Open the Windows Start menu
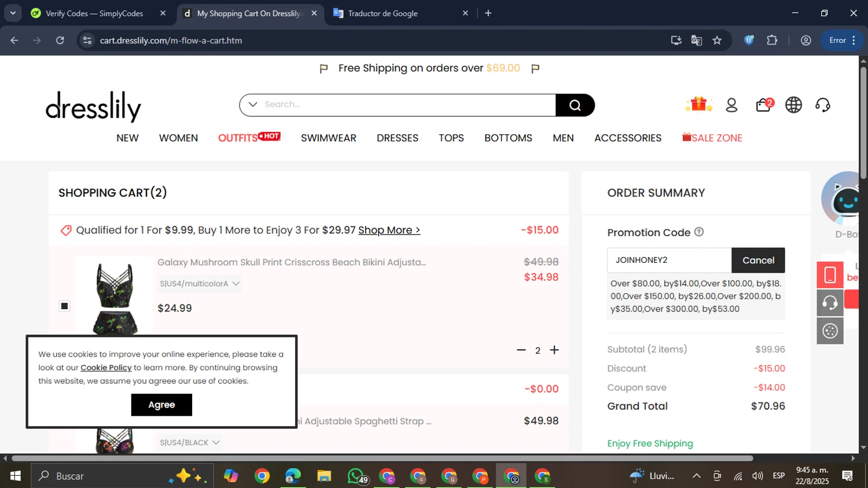The height and width of the screenshot is (488, 868). [15, 476]
